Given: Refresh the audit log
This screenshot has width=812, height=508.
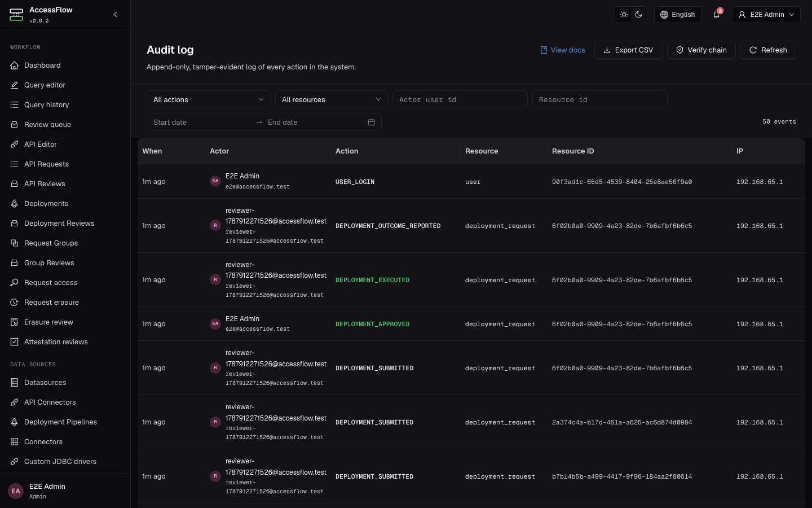Looking at the screenshot, I should pyautogui.click(x=768, y=50).
